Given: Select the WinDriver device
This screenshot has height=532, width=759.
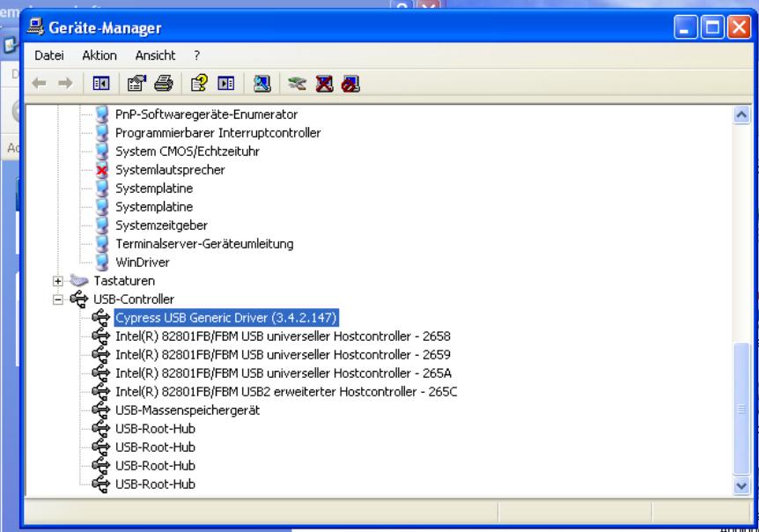Looking at the screenshot, I should 143,262.
